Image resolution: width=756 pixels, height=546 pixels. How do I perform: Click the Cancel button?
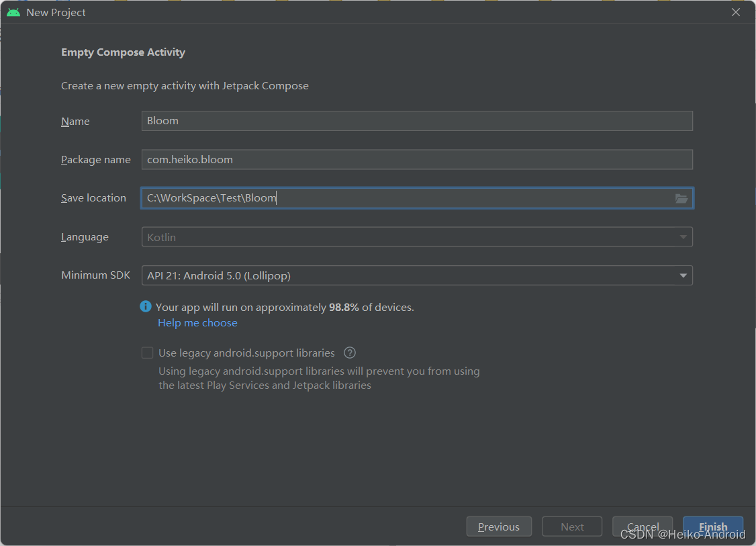(x=643, y=527)
